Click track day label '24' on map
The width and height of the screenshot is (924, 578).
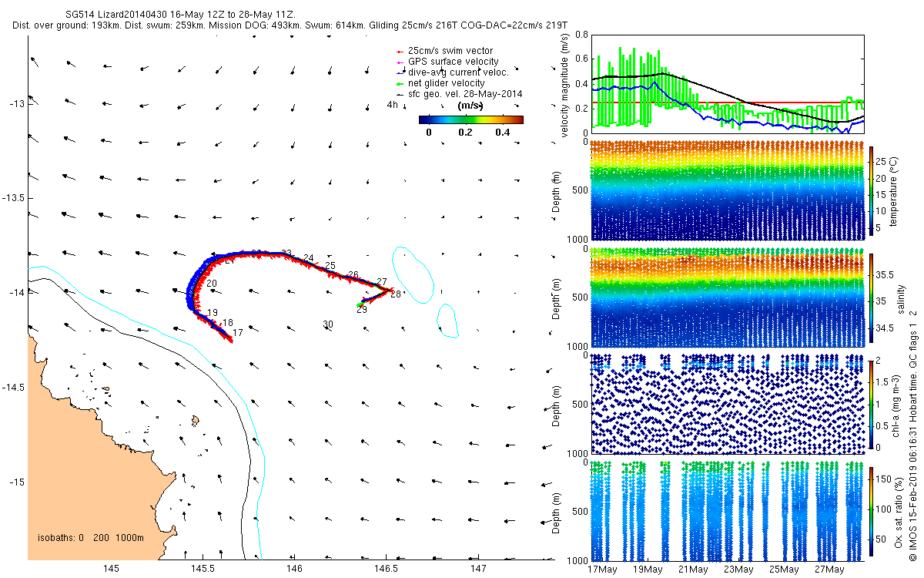point(309,257)
